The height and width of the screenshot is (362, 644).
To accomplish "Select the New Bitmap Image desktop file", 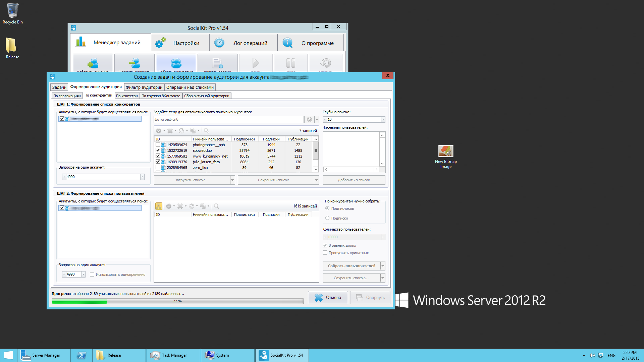I will 446,157.
